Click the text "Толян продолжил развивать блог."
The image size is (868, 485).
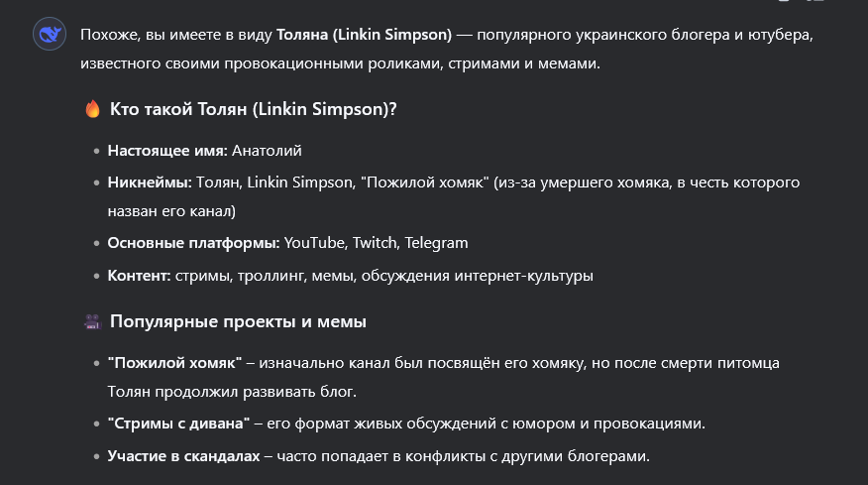click(x=232, y=392)
